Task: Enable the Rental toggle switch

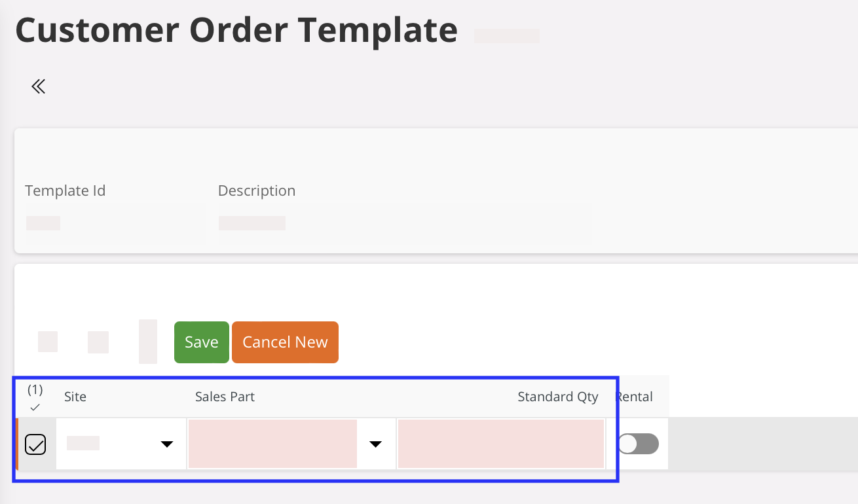Action: pyautogui.click(x=638, y=444)
